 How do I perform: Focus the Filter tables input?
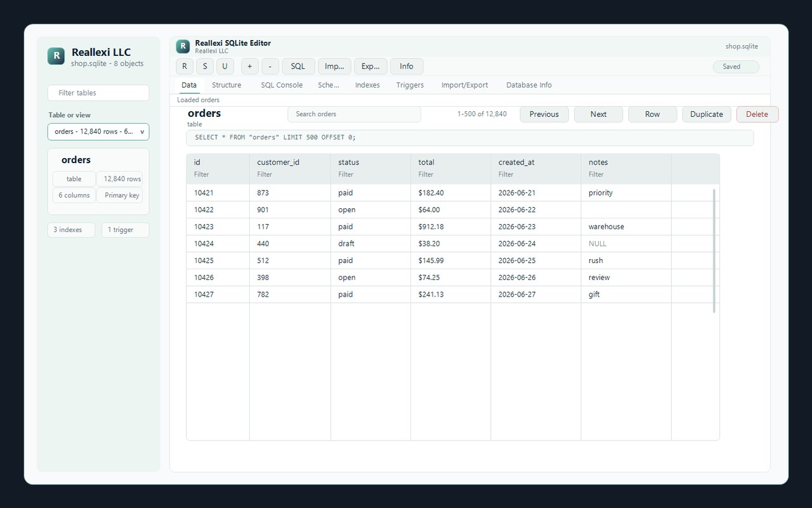coord(98,93)
